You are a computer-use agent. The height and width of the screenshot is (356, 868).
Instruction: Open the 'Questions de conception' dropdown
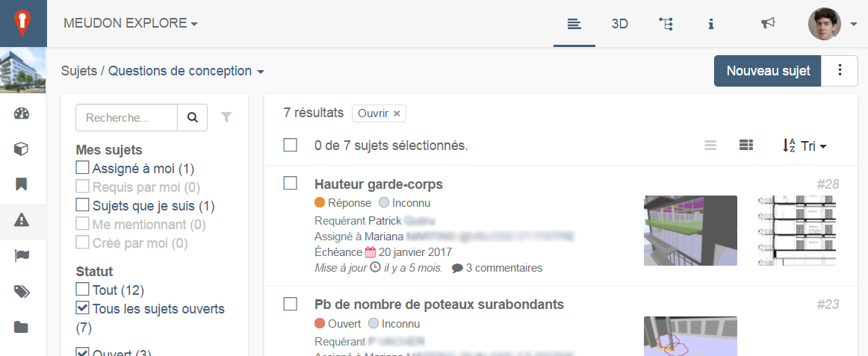coord(186,72)
